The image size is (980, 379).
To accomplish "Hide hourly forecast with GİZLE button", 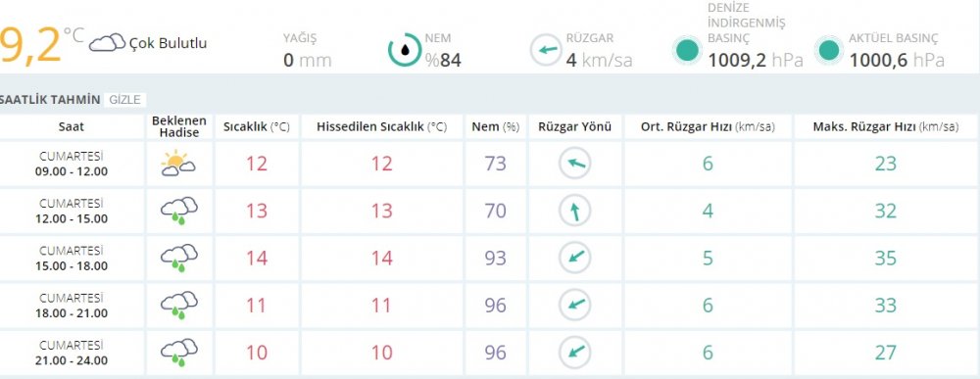I will pos(124,100).
